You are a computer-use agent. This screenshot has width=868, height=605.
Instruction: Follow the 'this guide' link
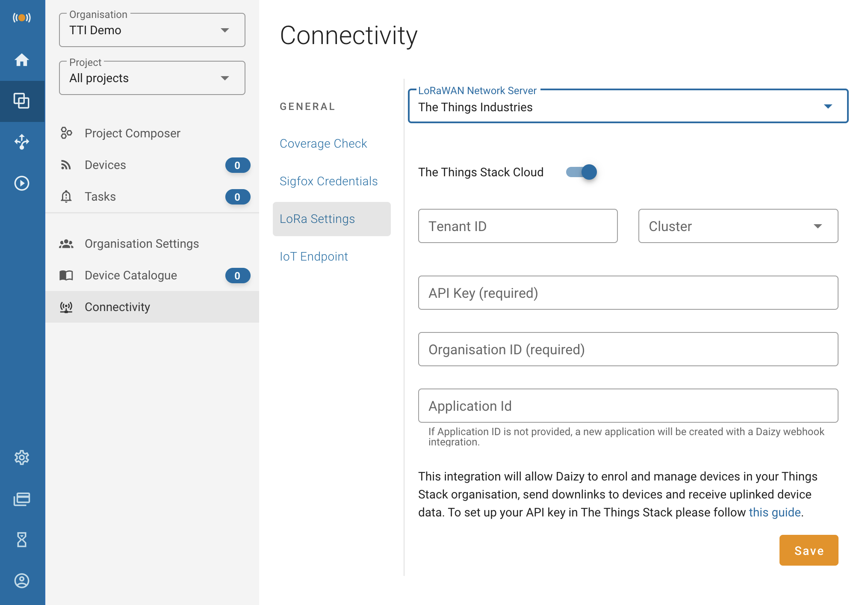774,512
